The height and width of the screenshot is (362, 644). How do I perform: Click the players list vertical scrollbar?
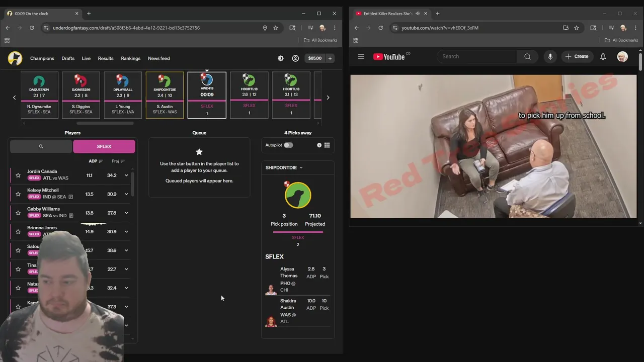(133, 184)
